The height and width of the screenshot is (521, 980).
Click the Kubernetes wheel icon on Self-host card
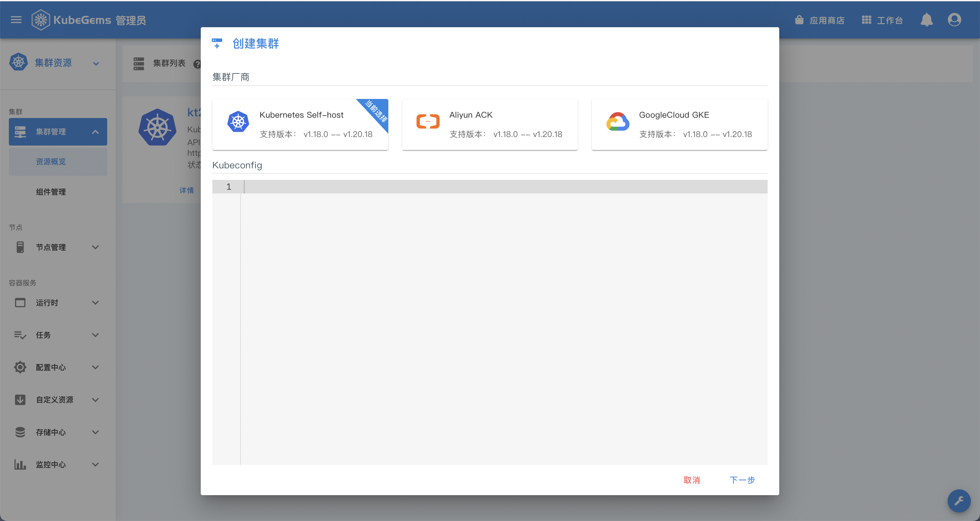[x=238, y=122]
